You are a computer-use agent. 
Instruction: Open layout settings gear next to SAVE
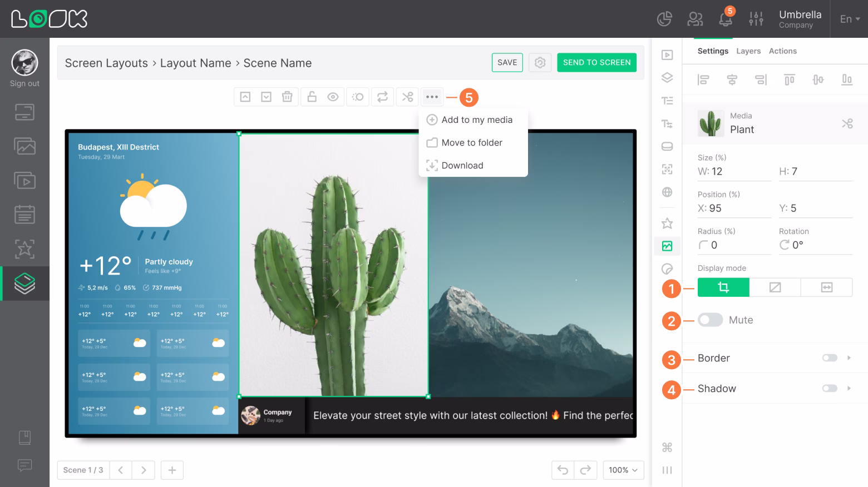540,63
